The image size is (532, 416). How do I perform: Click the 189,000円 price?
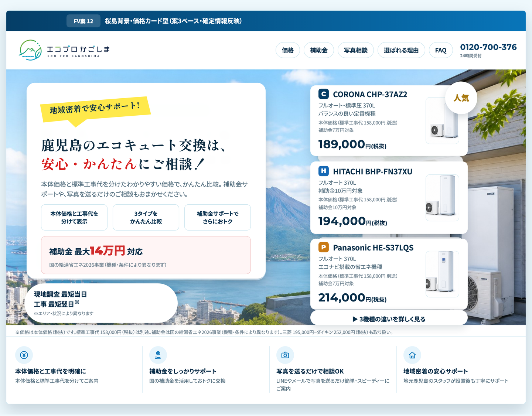352,144
